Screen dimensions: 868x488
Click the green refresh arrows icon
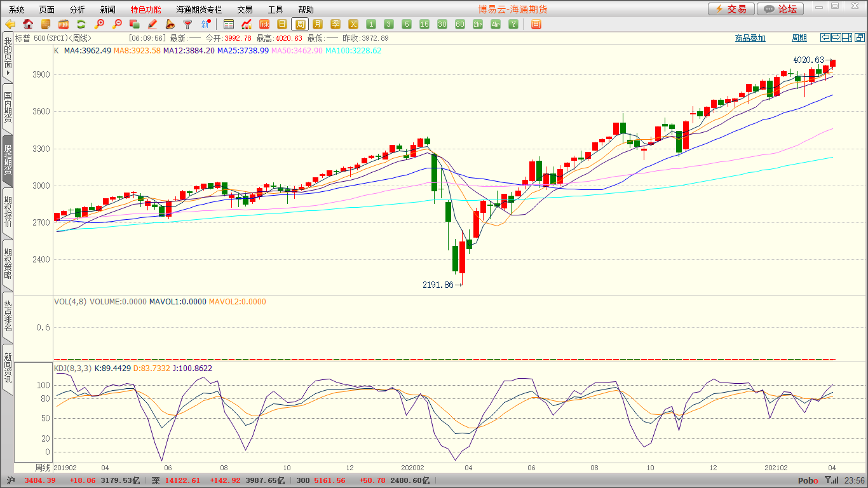tap(81, 24)
